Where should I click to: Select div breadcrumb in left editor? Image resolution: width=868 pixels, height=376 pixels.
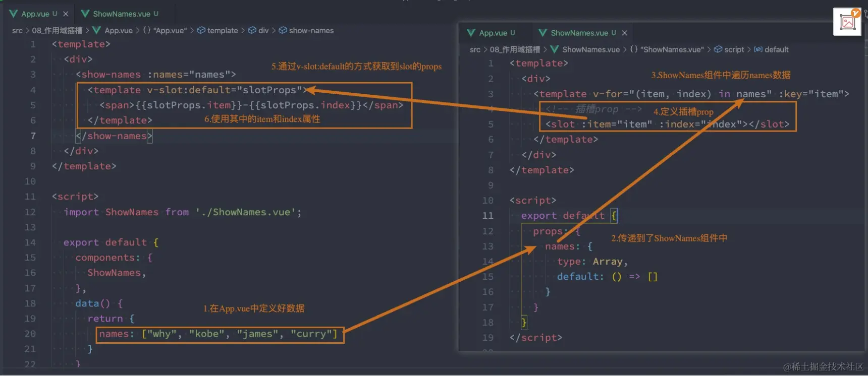pos(258,31)
